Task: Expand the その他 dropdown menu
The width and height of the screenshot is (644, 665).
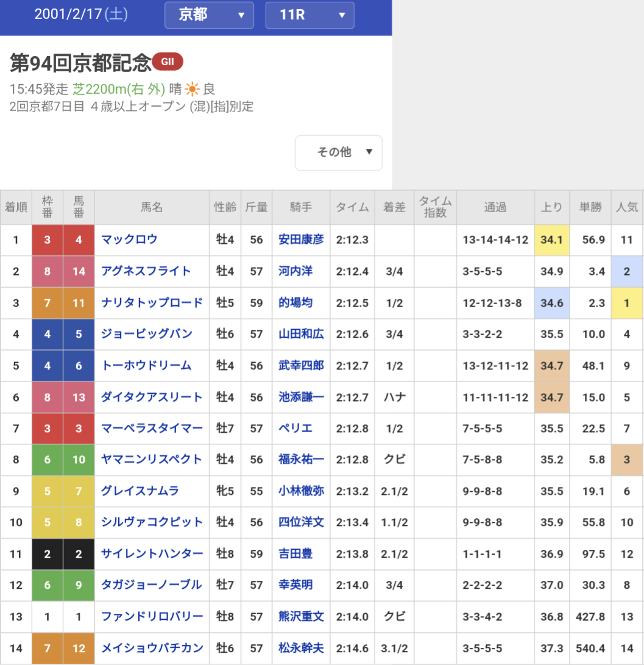Action: click(x=339, y=152)
